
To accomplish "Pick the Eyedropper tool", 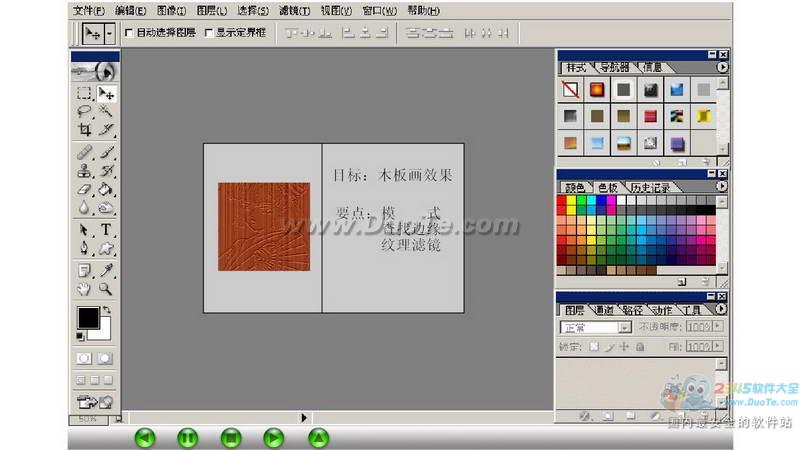I will 106,270.
